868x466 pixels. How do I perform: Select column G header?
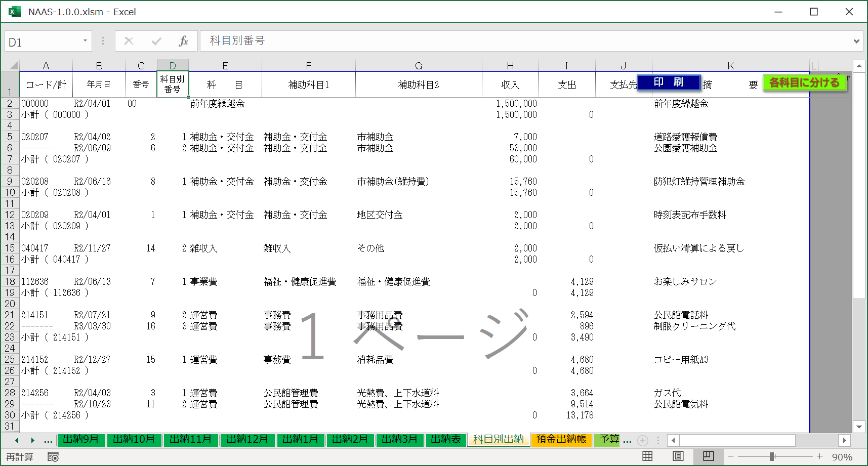click(419, 66)
